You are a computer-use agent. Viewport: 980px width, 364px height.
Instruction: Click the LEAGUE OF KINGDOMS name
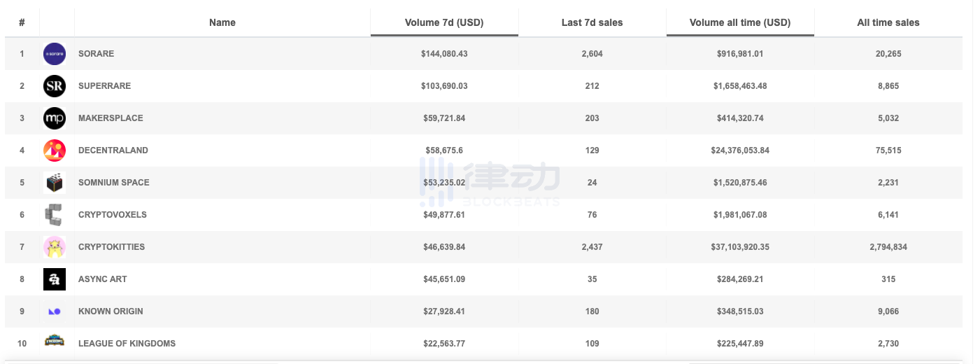click(x=127, y=344)
